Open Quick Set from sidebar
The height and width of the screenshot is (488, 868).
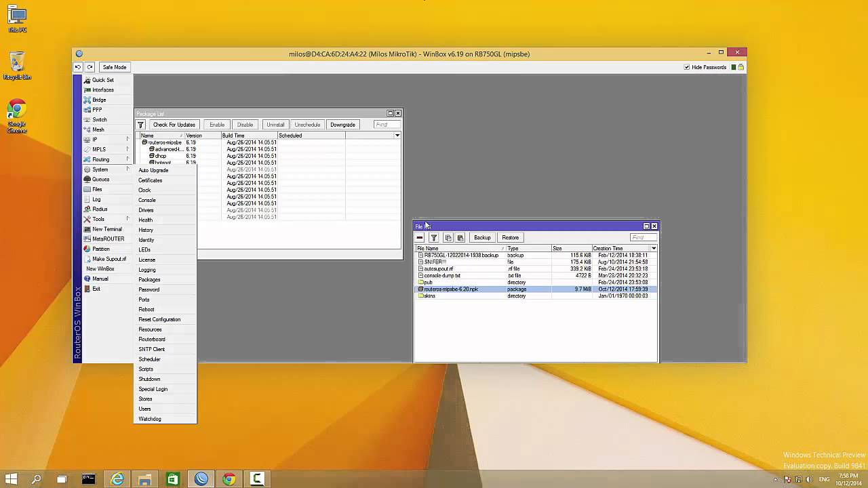click(103, 80)
